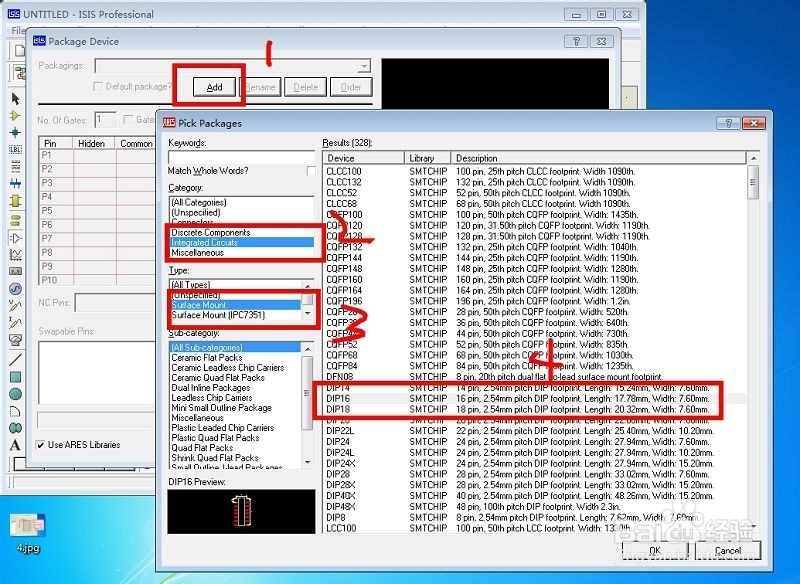
Task: Select the Selection Mode arrow tool
Action: 15,98
